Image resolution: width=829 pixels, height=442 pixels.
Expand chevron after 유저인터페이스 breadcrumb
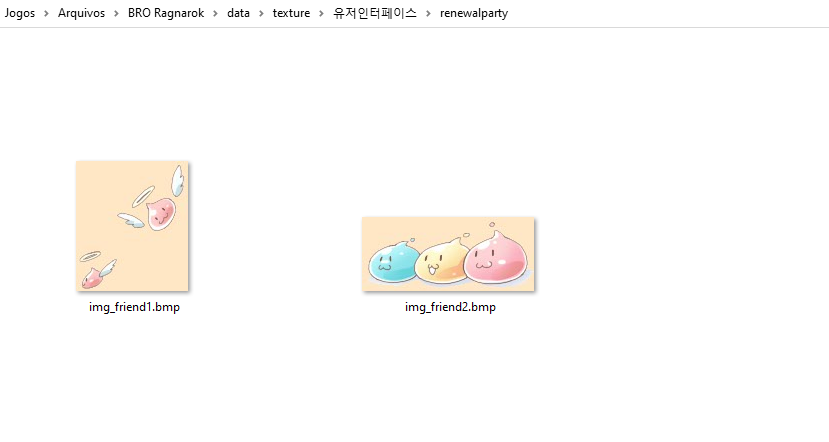pyautogui.click(x=428, y=14)
